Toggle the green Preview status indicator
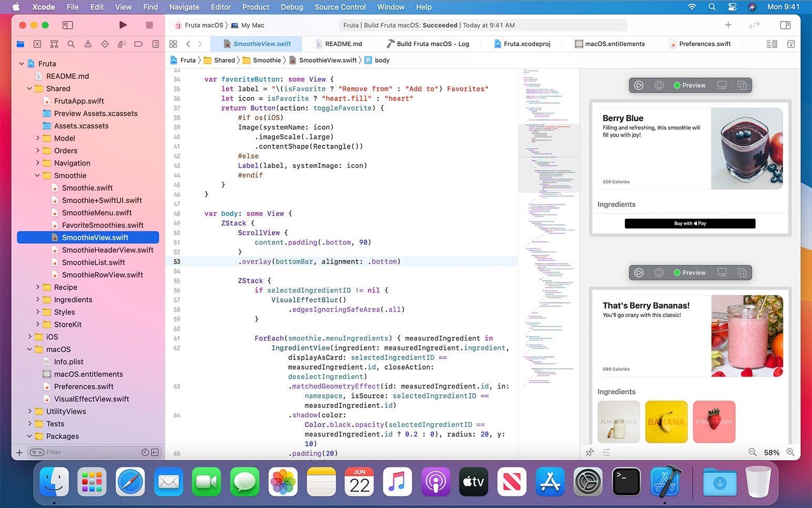 click(x=677, y=85)
